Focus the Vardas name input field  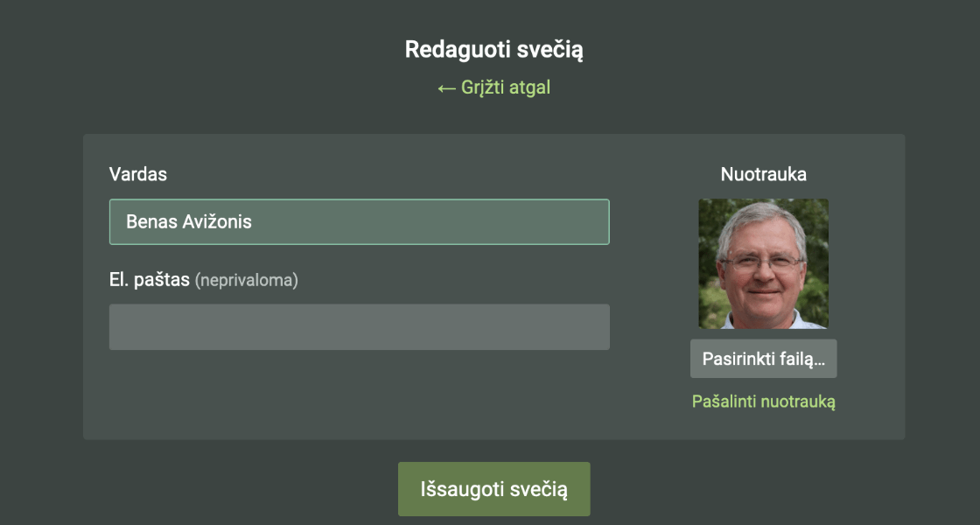tap(359, 222)
